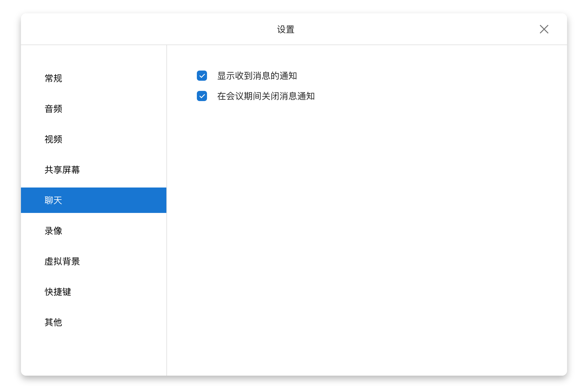Image resolution: width=588 pixels, height=389 pixels.
Task: 打开「录像」设置页面
Action: coord(53,231)
